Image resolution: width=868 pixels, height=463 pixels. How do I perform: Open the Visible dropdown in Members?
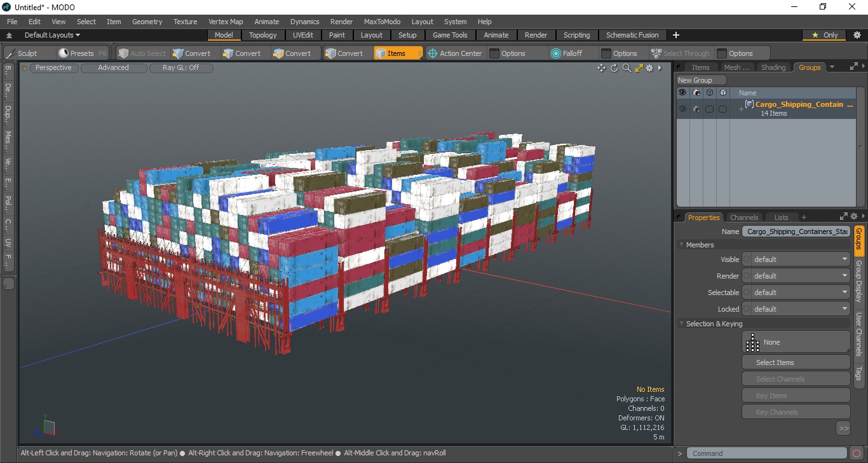[x=796, y=259]
